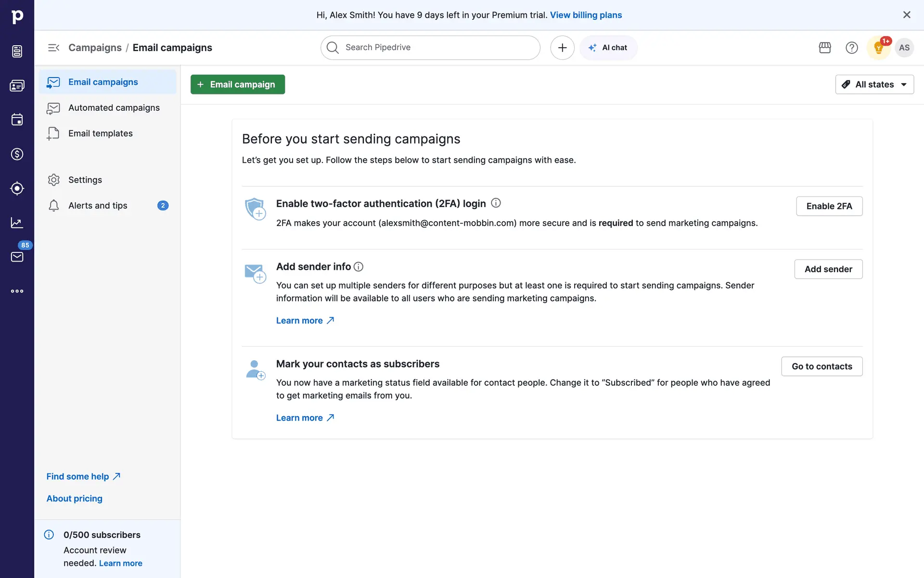
Task: Open the Insights chart icon
Action: pyautogui.click(x=17, y=223)
